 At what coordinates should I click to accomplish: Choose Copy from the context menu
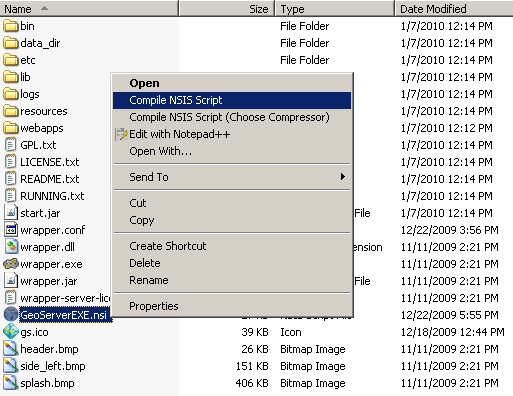232,220
